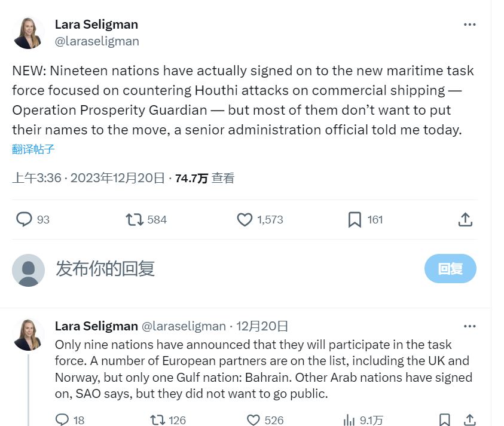
Task: Open the more options menu on main tweet
Action: pyautogui.click(x=470, y=24)
